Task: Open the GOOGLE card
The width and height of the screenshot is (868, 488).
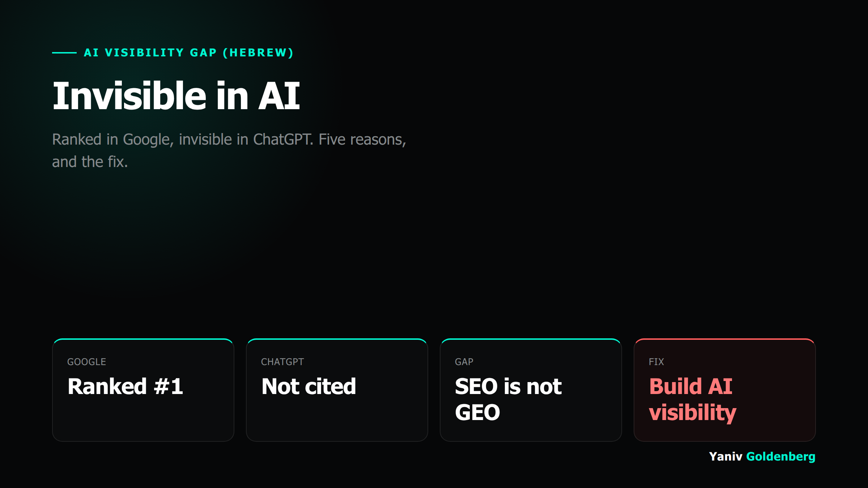Action: pyautogui.click(x=143, y=390)
